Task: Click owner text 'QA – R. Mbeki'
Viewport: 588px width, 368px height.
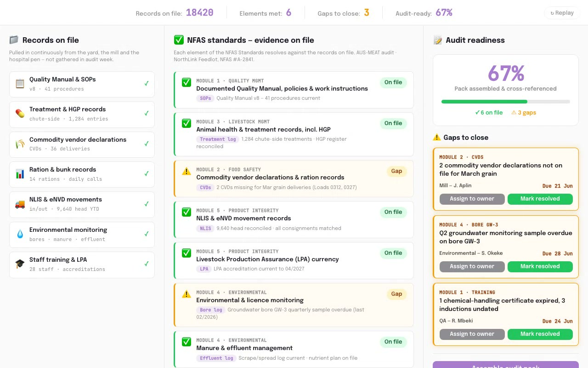Action: click(x=456, y=321)
